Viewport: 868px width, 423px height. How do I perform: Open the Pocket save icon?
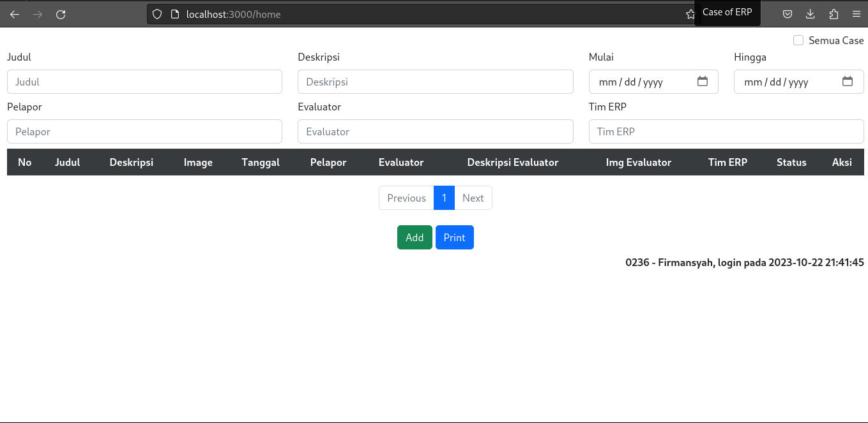coord(788,14)
